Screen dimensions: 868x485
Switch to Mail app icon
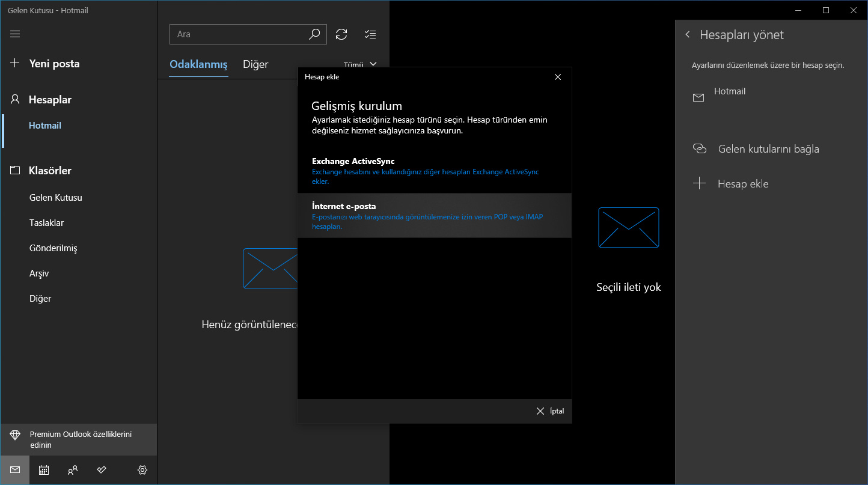pyautogui.click(x=15, y=470)
